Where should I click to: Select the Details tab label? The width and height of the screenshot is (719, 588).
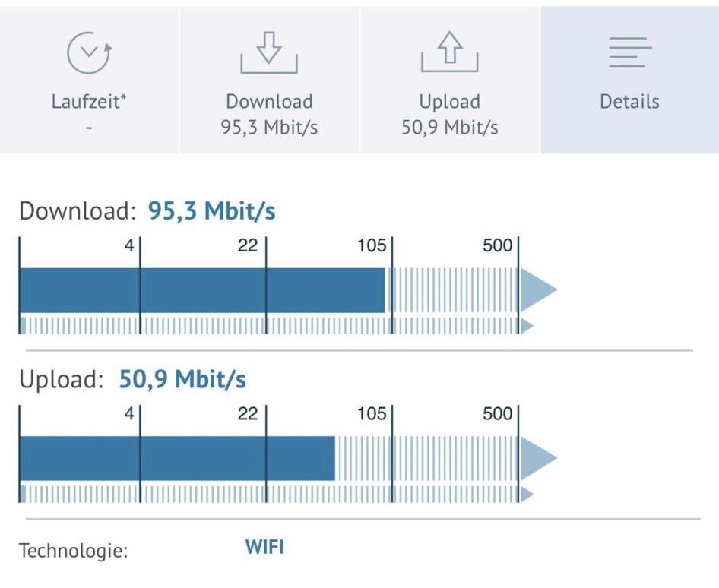629,102
